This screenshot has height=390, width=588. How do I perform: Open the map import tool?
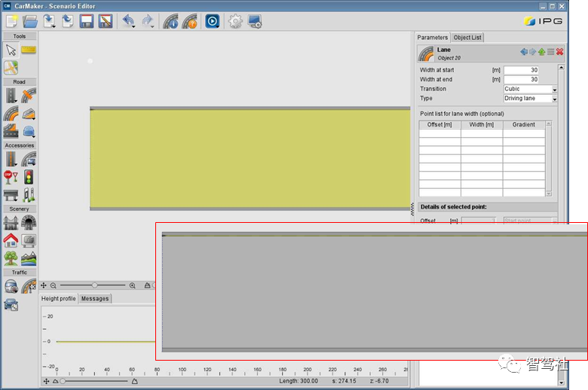pos(11,68)
